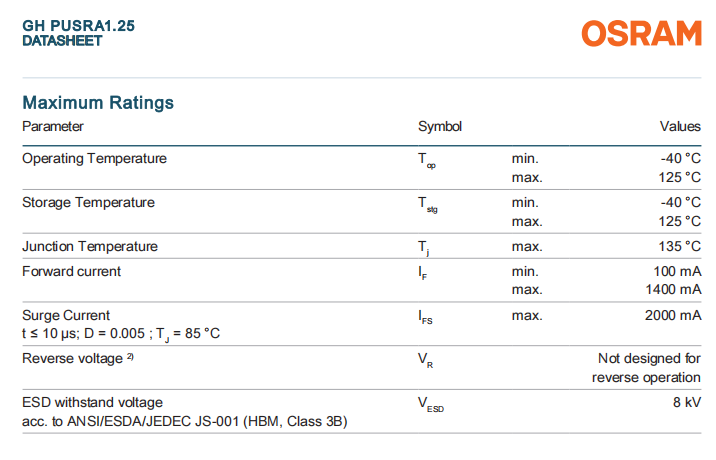This screenshot has width=716, height=460.
Task: Click the "Not designed for" reverse voltage text
Action: (648, 358)
